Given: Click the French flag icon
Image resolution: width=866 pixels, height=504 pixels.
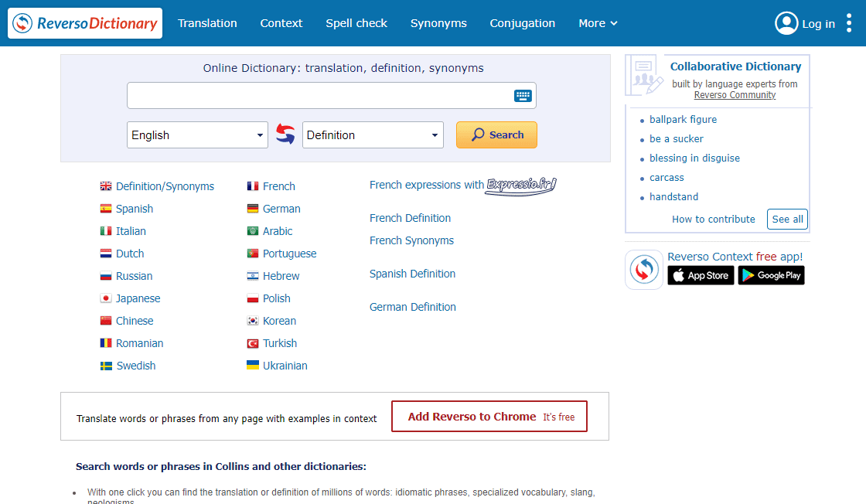Looking at the screenshot, I should [253, 186].
